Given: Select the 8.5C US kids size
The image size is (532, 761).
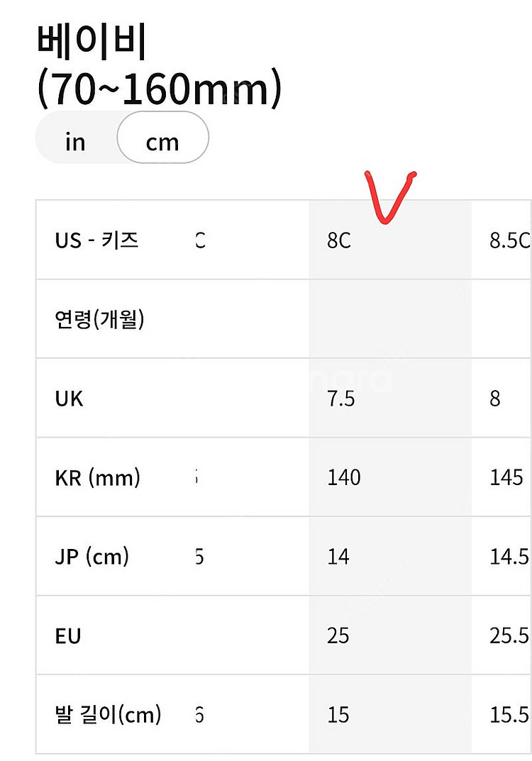Looking at the screenshot, I should coord(501,240).
